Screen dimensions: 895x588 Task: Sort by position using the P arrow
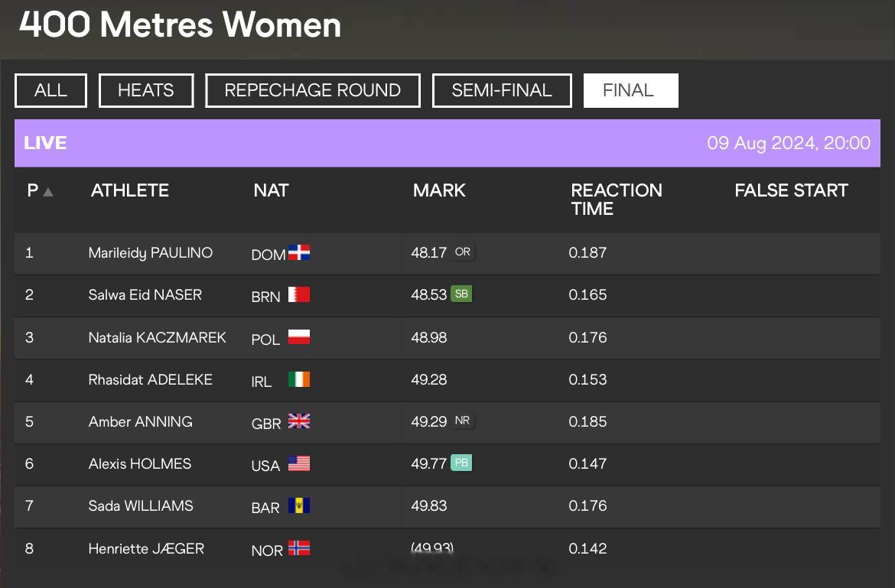point(48,192)
